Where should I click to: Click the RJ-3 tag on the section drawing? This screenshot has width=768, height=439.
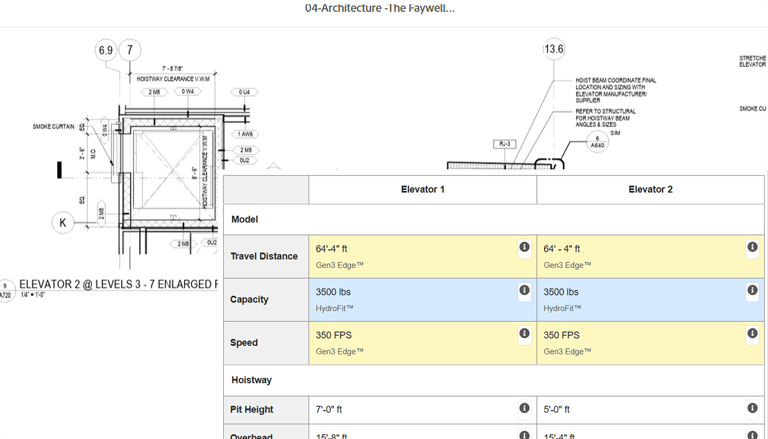coord(504,144)
